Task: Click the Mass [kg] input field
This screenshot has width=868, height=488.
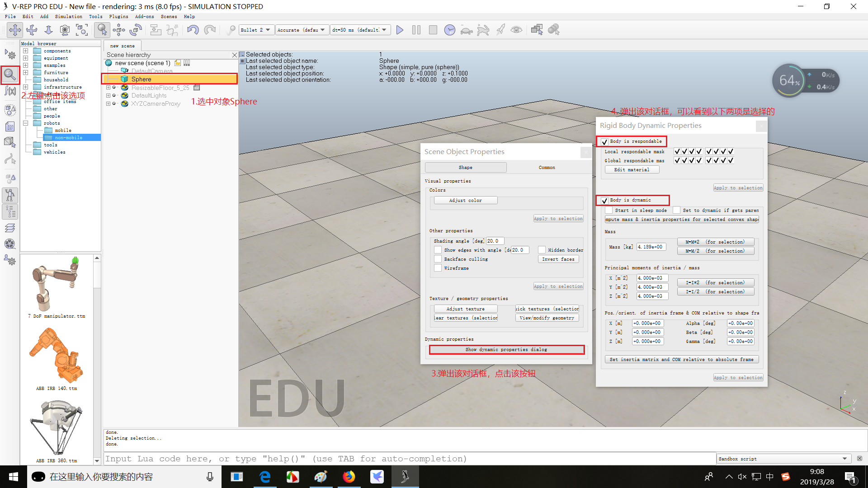Action: click(651, 247)
